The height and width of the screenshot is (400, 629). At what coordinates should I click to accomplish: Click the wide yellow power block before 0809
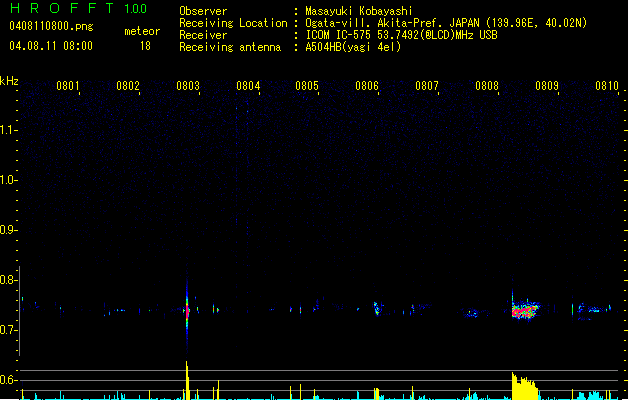(524, 387)
